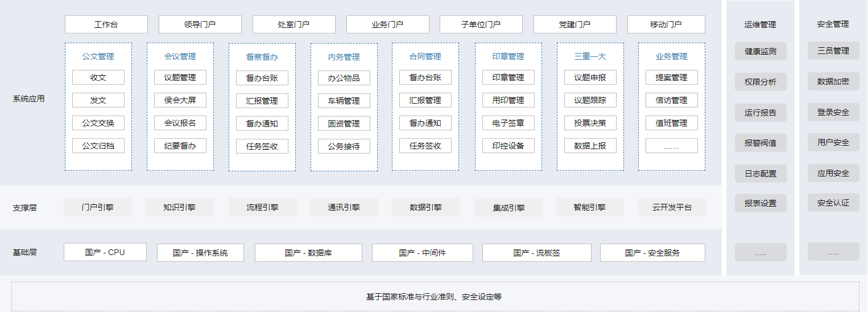Select the 党建门户 tab
The height and width of the screenshot is (312, 868).
point(574,24)
